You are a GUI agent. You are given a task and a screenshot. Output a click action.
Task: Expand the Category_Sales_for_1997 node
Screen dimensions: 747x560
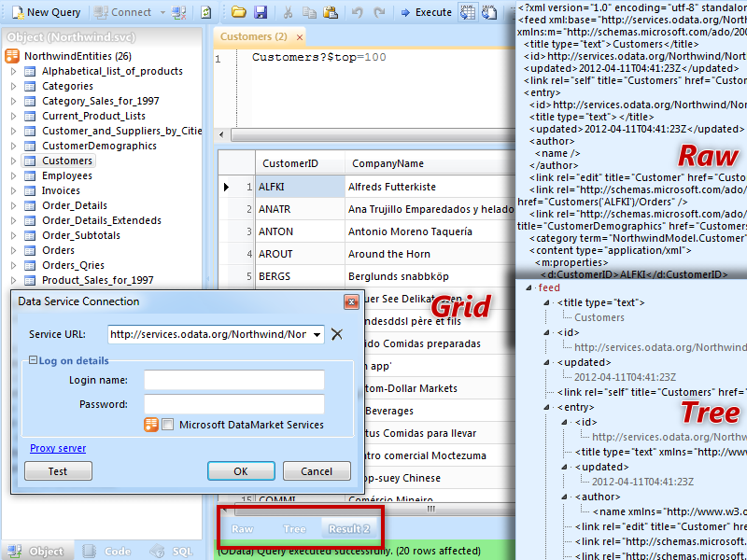pyautogui.click(x=13, y=101)
